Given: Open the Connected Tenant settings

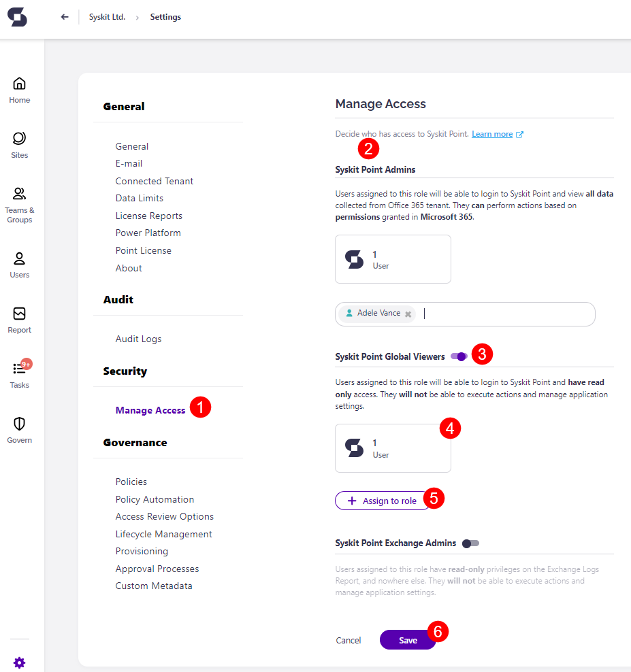Looking at the screenshot, I should tap(154, 180).
